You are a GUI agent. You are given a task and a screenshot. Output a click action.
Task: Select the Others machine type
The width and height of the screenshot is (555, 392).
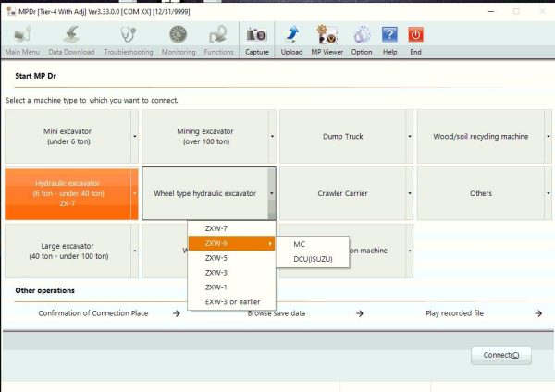[480, 193]
